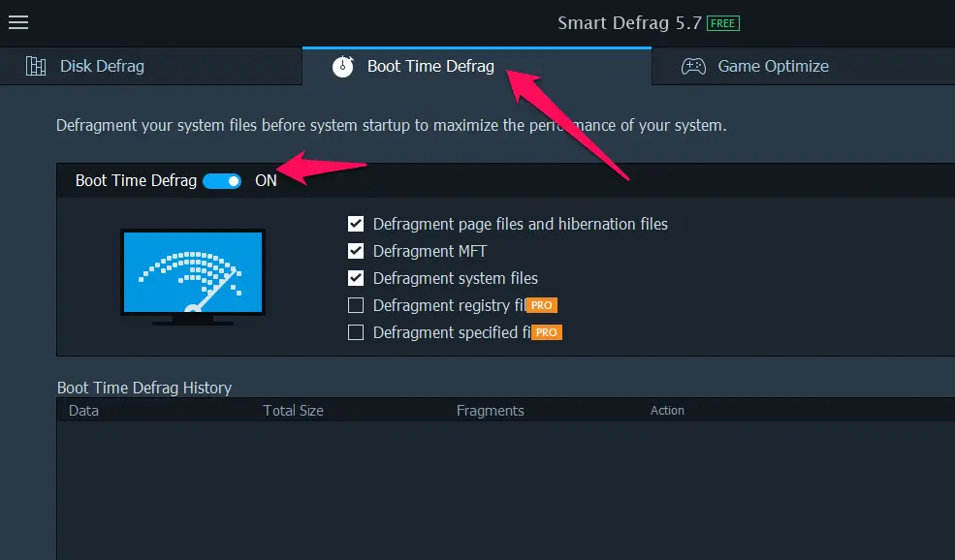Switch to the Disk Defrag tab

tap(151, 66)
